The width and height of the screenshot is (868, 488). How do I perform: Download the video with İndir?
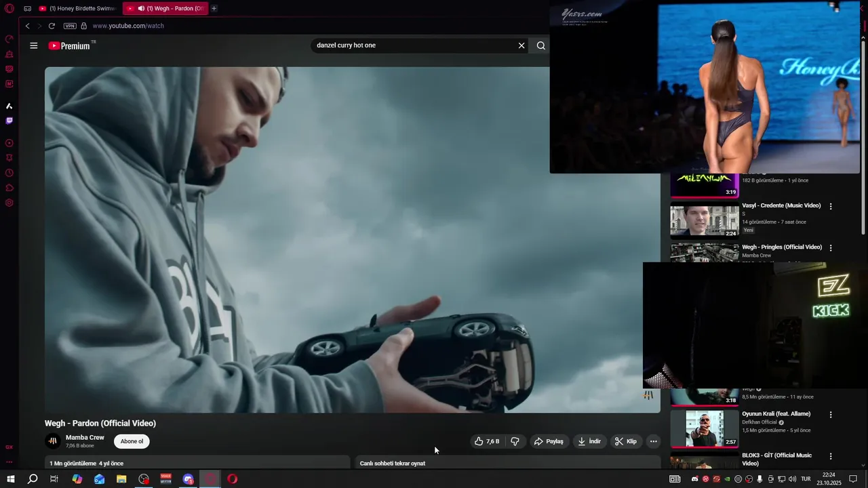tap(589, 441)
